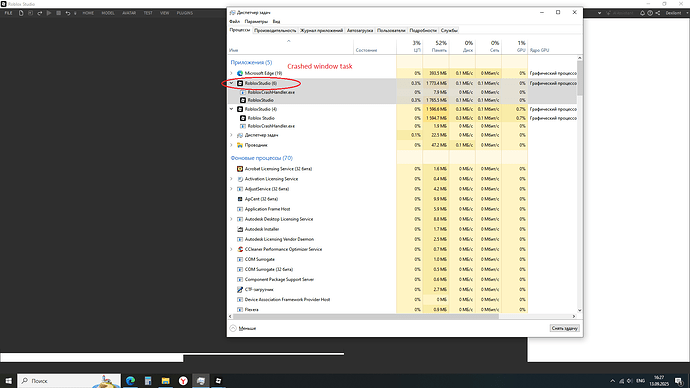690x388 pixels.
Task: Expand the Microsoft Edge (19) process group
Action: 232,73
